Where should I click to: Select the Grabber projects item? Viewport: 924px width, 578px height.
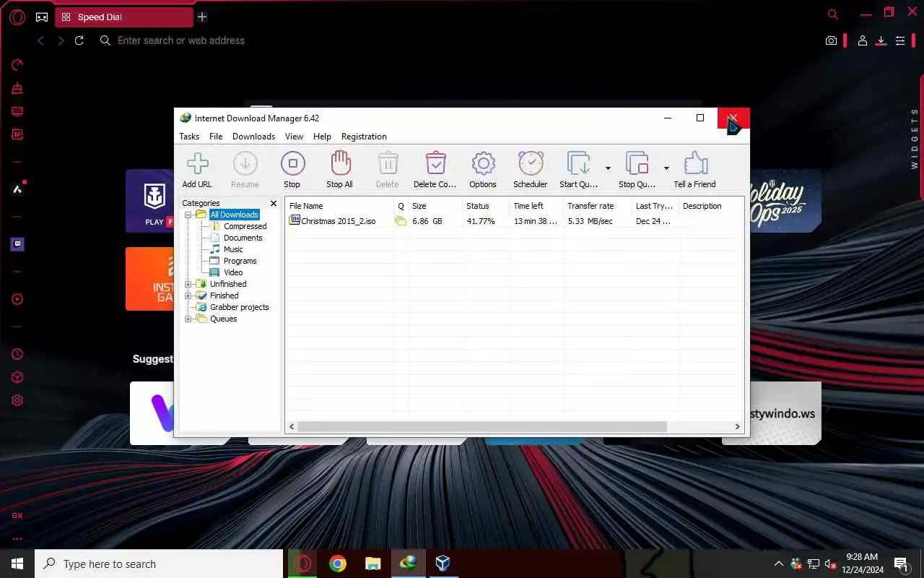tap(239, 307)
